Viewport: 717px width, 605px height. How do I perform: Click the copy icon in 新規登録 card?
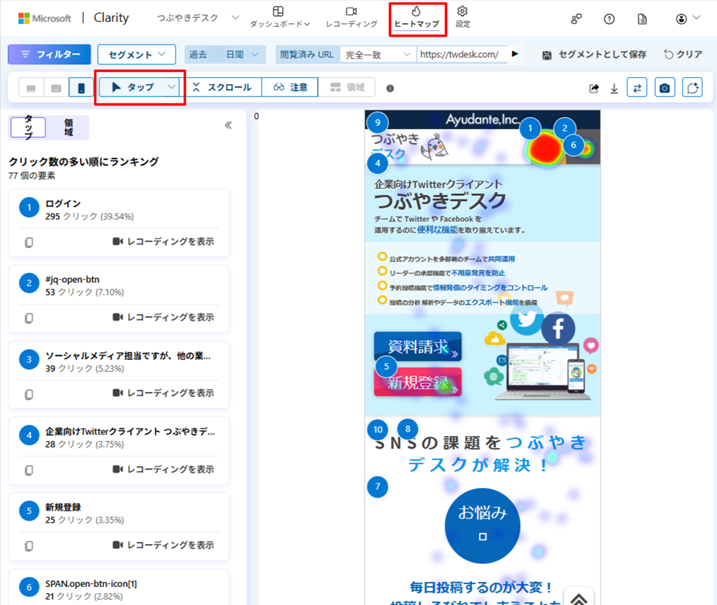[29, 546]
